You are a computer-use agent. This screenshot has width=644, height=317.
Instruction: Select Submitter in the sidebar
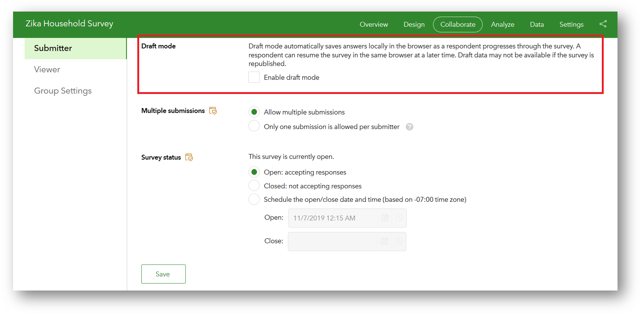(x=75, y=48)
